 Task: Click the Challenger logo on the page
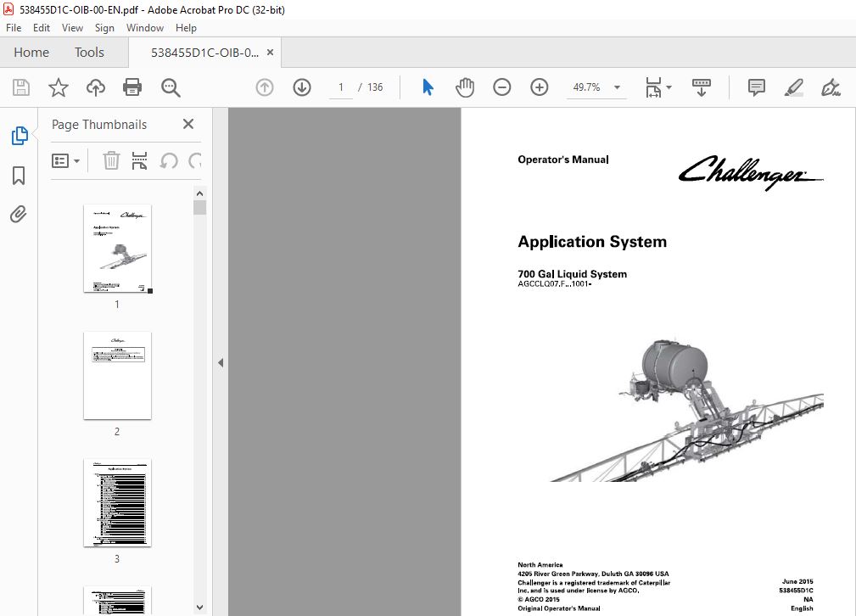[x=750, y=172]
